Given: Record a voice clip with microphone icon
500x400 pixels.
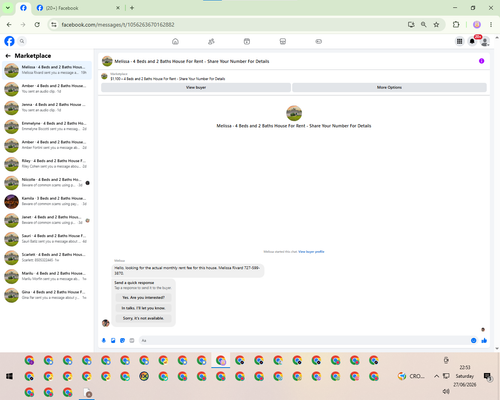Looking at the screenshot, I should click(104, 340).
